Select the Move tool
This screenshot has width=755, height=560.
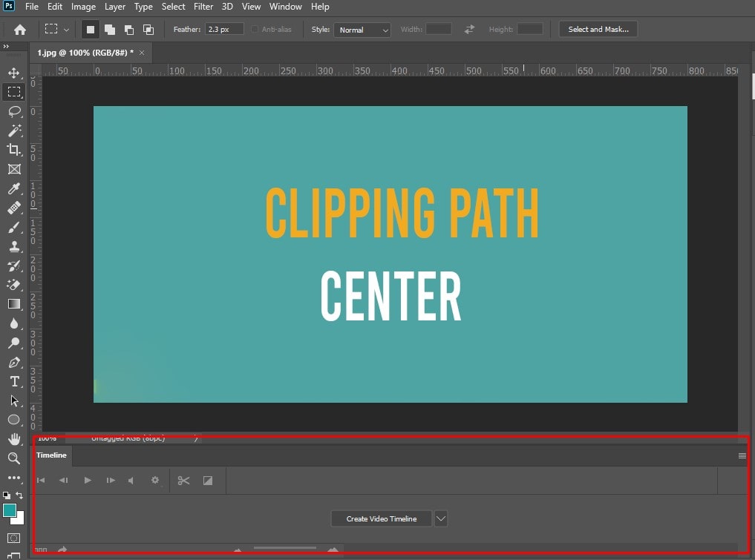pyautogui.click(x=13, y=73)
